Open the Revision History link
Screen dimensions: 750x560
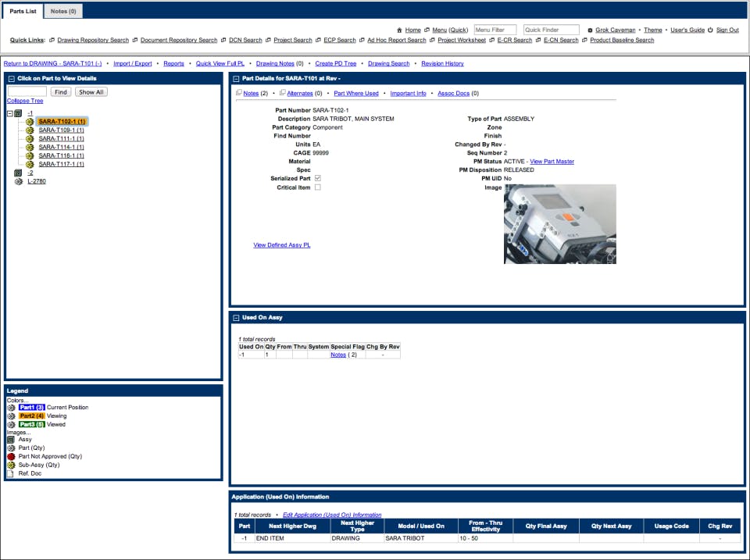point(442,63)
